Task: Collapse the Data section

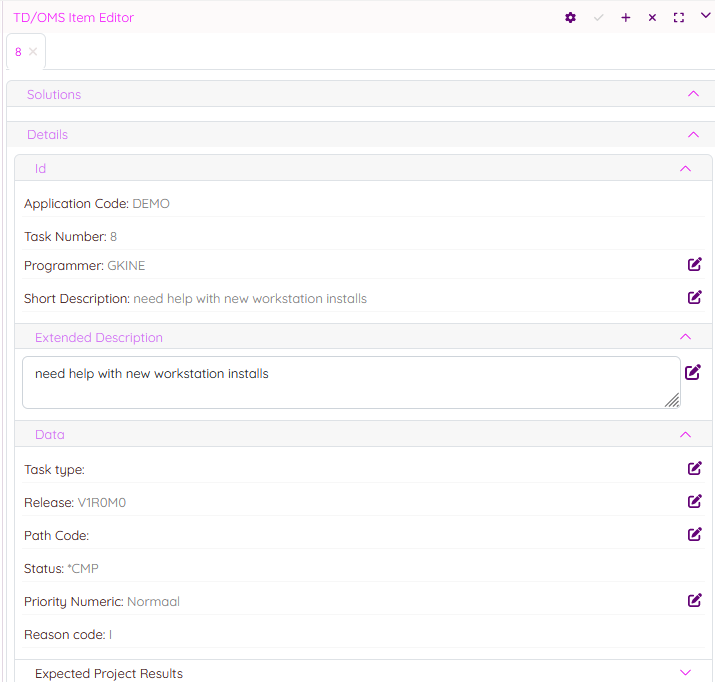Action: [685, 435]
